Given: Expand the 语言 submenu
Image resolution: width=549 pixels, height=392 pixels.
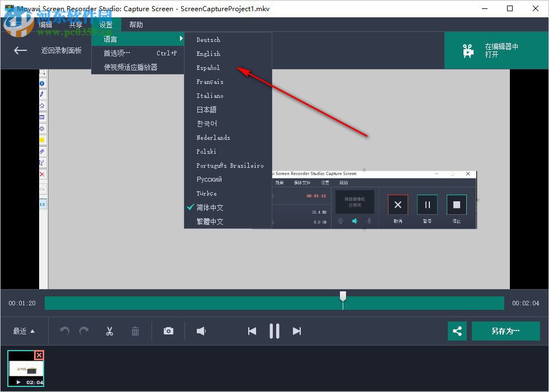Looking at the screenshot, I should coord(110,39).
